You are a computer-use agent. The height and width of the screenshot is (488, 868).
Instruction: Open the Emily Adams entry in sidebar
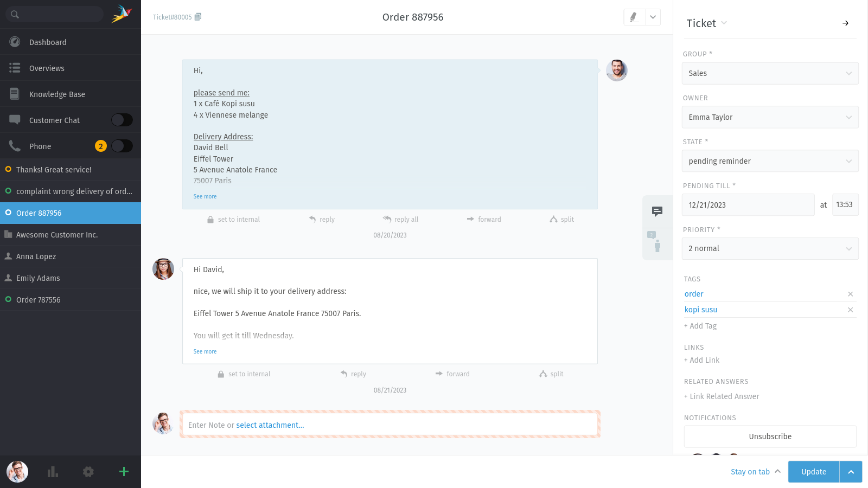point(38,278)
